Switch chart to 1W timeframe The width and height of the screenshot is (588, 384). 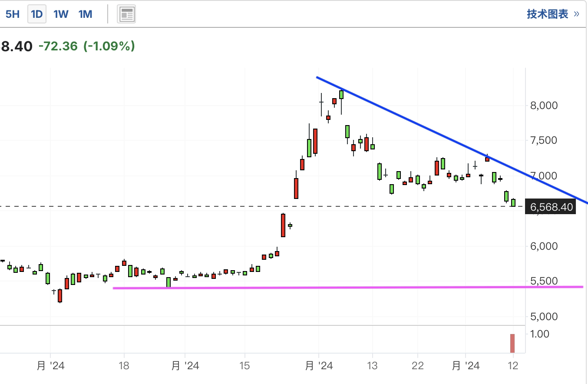click(x=61, y=14)
